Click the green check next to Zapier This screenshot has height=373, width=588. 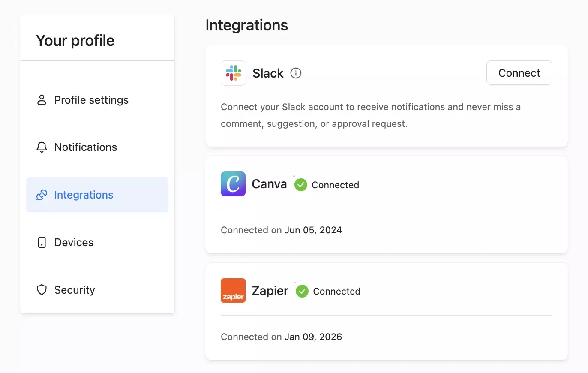click(302, 291)
